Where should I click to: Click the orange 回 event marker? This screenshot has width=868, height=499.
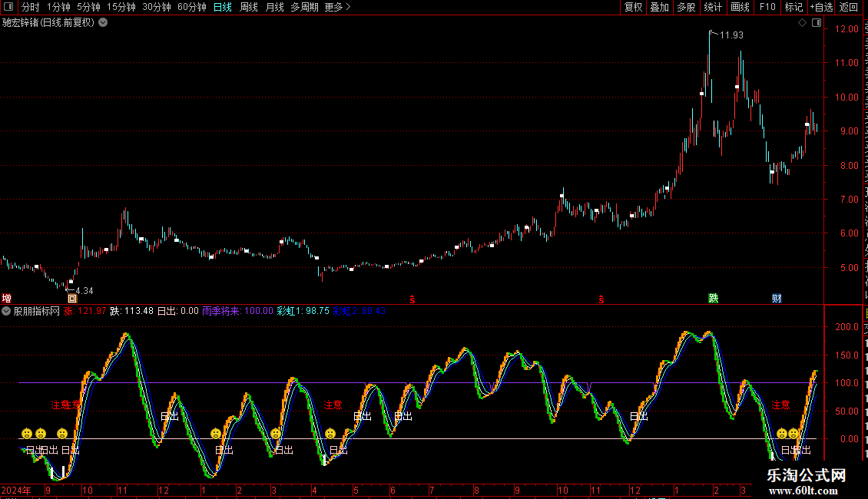tap(72, 299)
